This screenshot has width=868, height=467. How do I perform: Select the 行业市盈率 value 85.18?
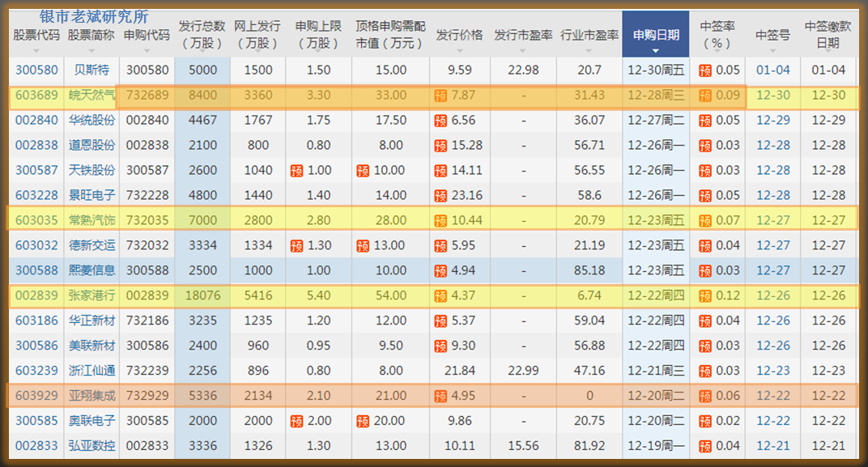tap(589, 270)
